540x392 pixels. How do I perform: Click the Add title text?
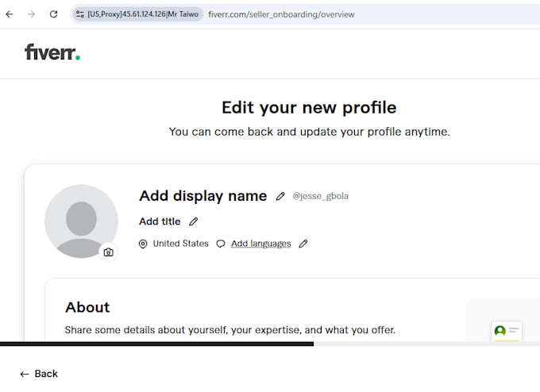pos(160,221)
